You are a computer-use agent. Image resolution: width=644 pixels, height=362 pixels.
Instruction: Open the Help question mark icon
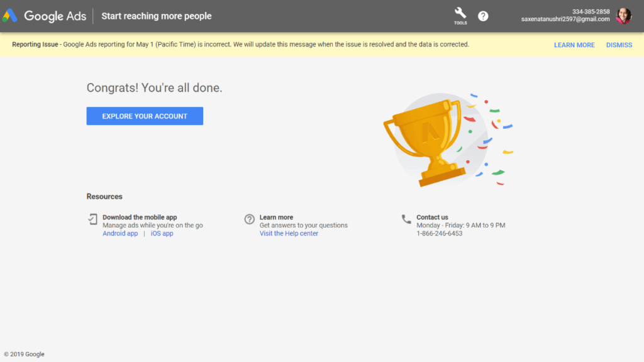coord(483,16)
